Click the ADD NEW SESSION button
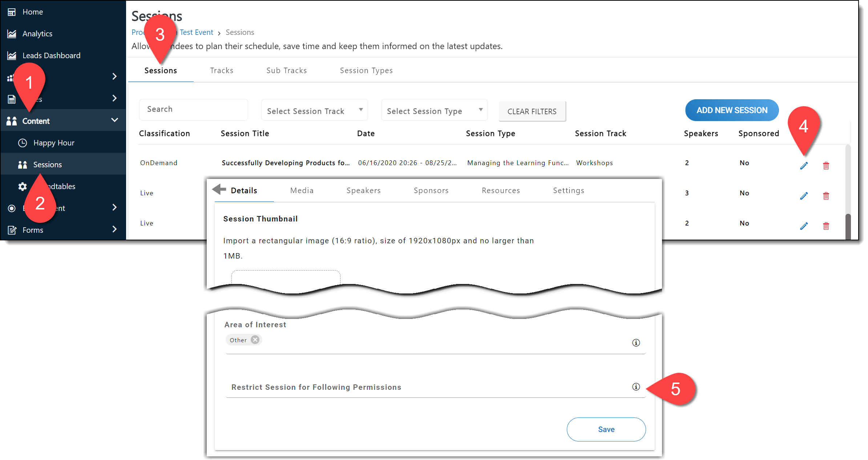The width and height of the screenshot is (868, 460). tap(731, 110)
